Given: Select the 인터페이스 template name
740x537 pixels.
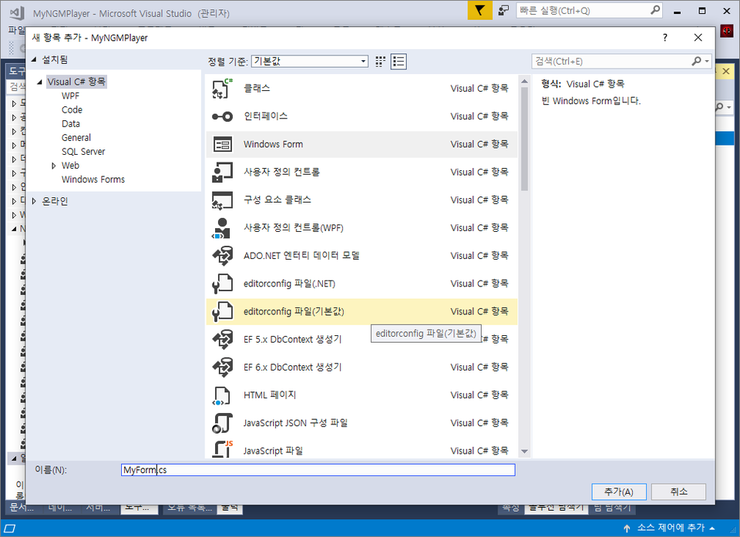Looking at the screenshot, I should (265, 116).
